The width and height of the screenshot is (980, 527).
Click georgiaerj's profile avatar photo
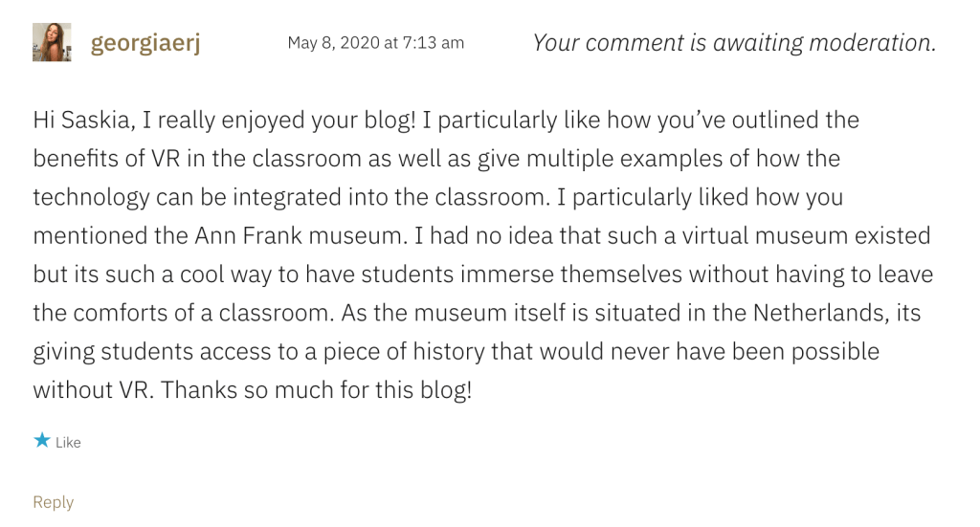pos(52,43)
